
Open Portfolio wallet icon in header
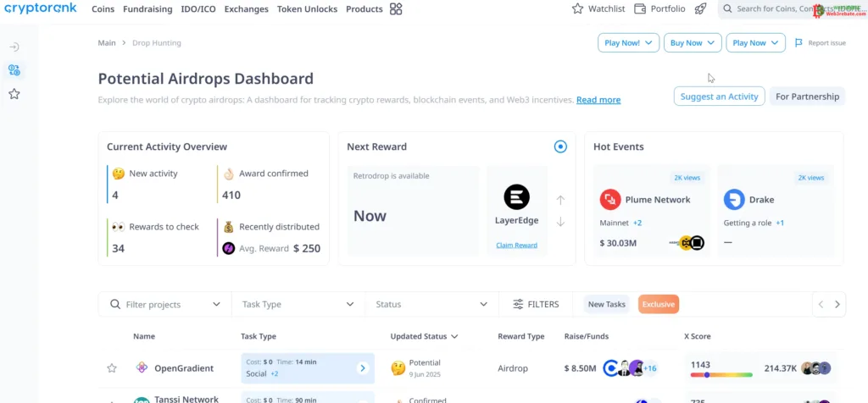(640, 8)
